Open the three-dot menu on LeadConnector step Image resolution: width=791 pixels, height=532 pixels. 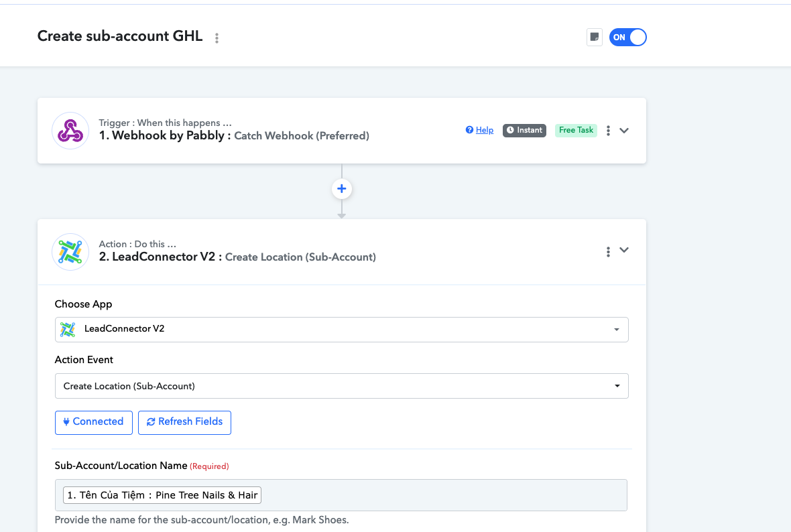pyautogui.click(x=608, y=252)
